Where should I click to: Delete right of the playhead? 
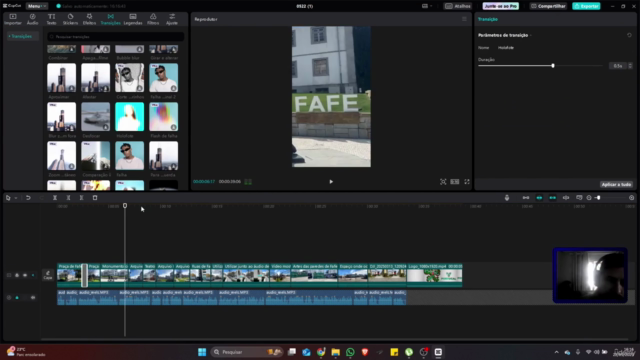(82, 198)
